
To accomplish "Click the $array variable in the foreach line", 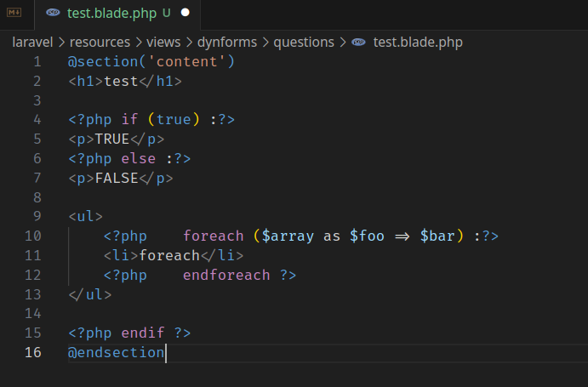I will pos(288,236).
